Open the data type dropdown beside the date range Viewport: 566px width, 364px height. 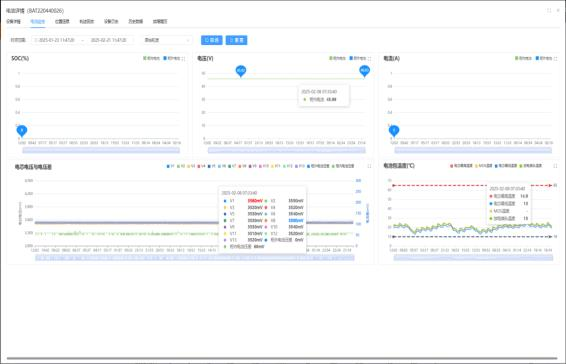click(167, 40)
